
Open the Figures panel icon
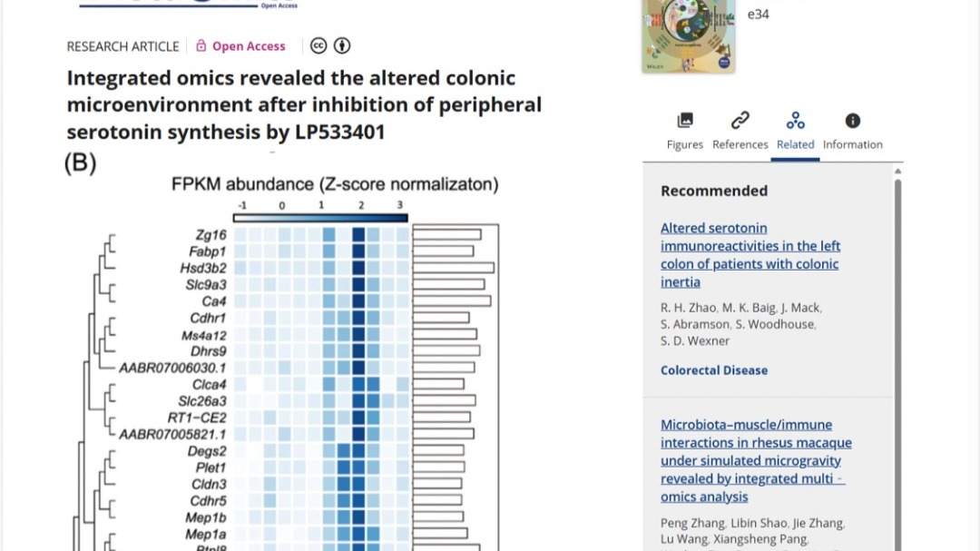[685, 121]
